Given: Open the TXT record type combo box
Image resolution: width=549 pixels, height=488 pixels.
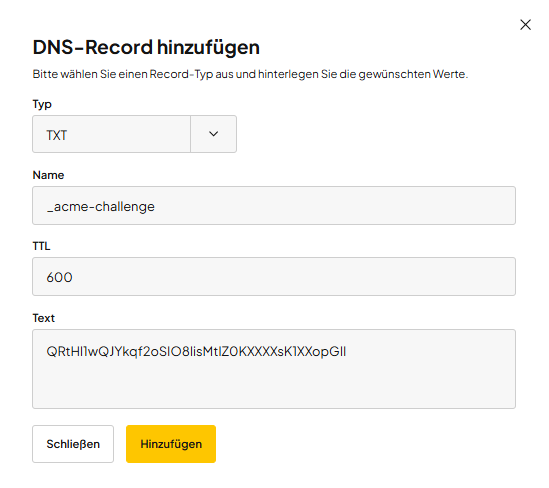Looking at the screenshot, I should pos(134,134).
